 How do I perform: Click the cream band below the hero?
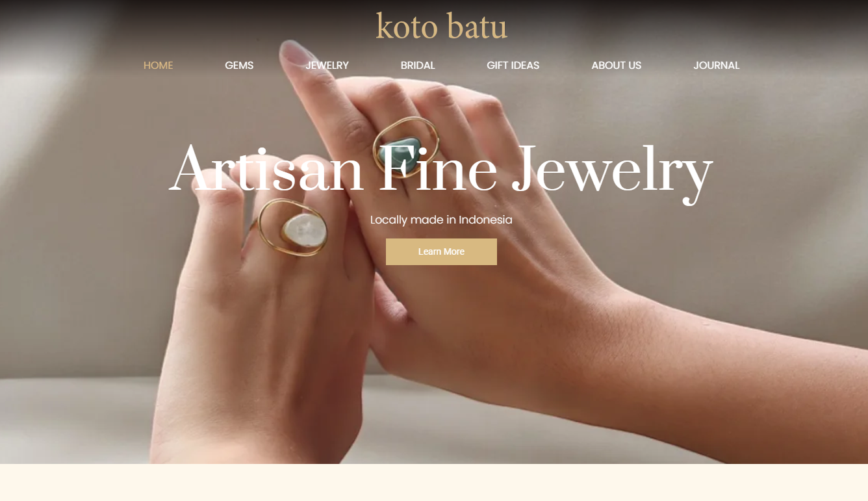pos(434,482)
